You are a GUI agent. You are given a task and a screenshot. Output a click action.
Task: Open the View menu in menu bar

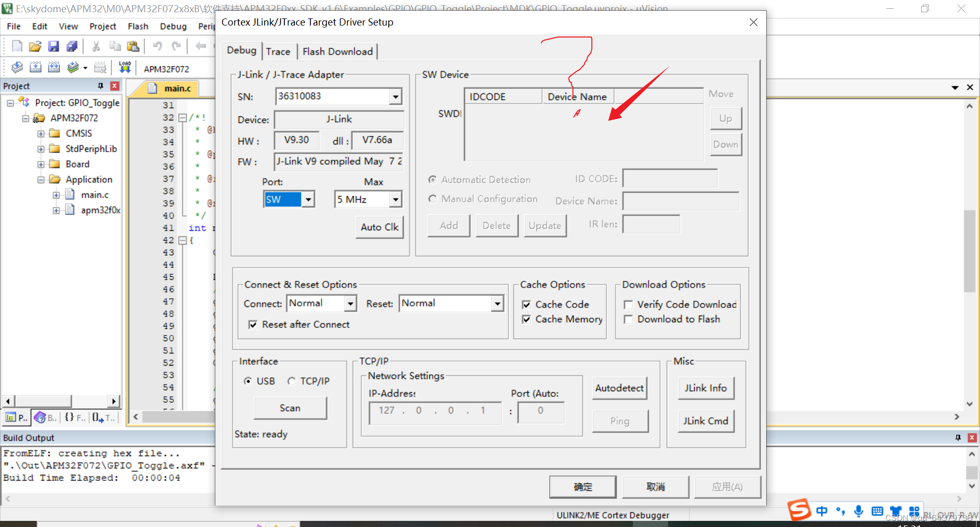click(68, 27)
